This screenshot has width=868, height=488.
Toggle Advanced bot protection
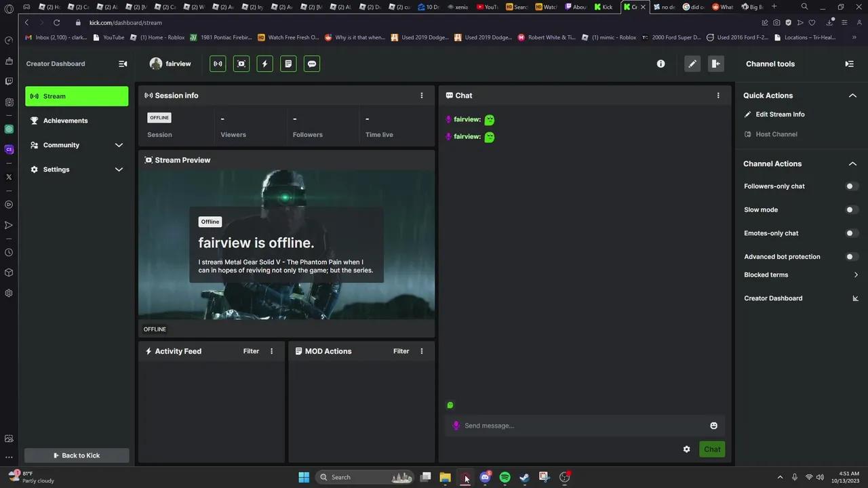coord(852,257)
